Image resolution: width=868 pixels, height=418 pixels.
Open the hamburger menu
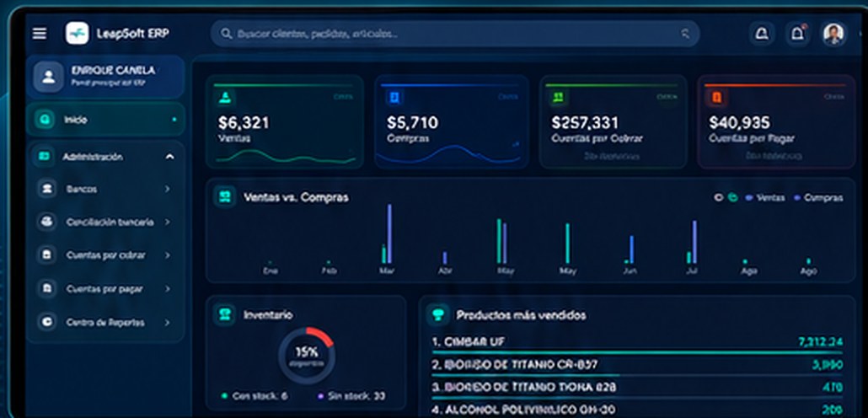[40, 33]
